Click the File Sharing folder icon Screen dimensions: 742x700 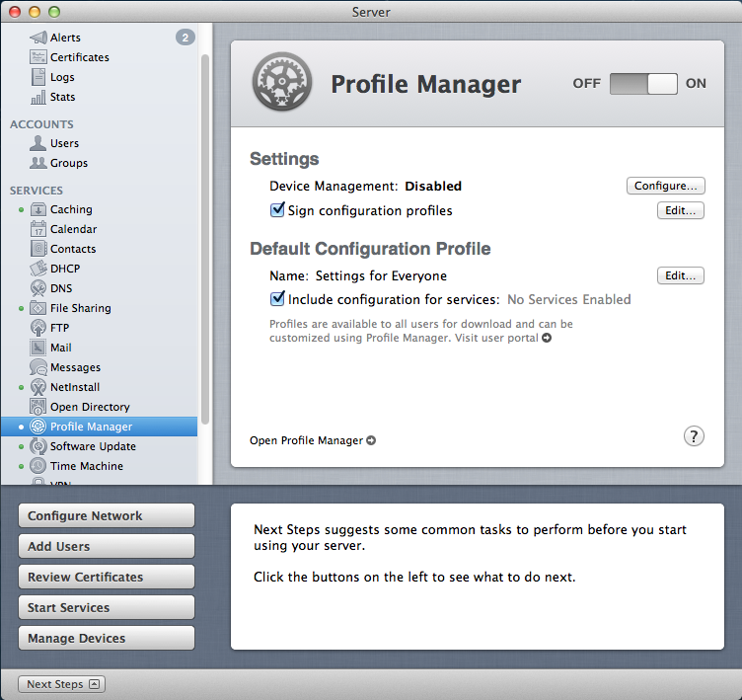[38, 308]
